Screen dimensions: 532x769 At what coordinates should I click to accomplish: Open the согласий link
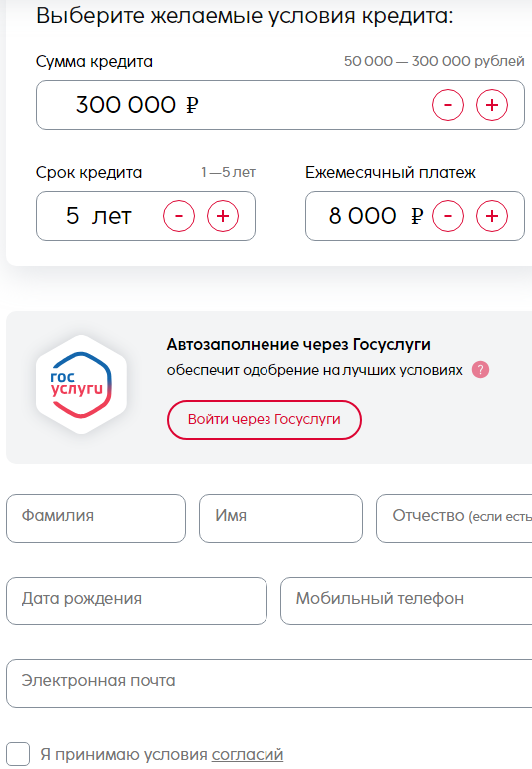click(248, 754)
